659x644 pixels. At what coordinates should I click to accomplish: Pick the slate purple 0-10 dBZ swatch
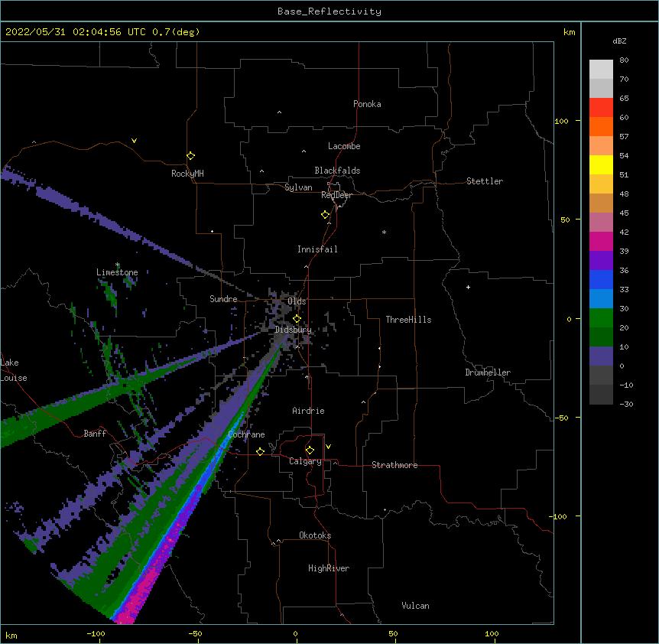[601, 356]
